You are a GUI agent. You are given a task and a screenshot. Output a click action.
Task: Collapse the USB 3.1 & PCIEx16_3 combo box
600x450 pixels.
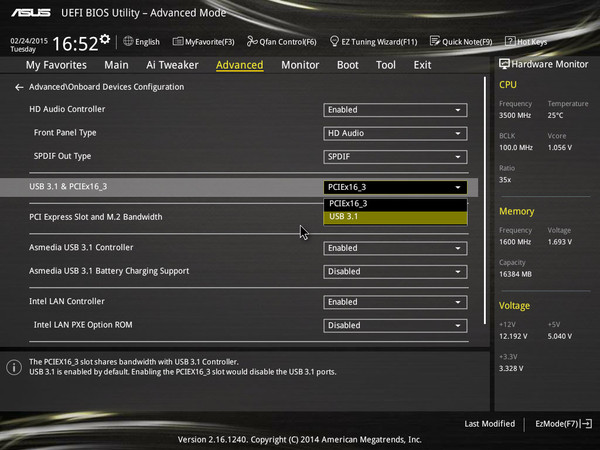click(395, 187)
